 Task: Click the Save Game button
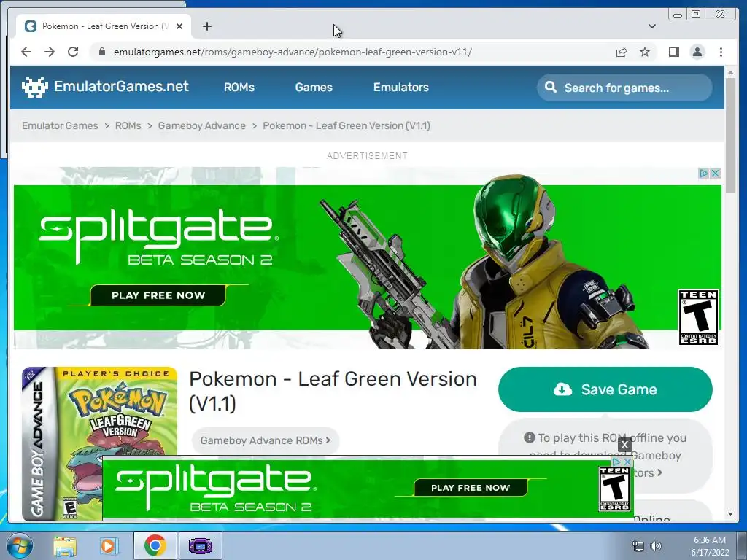pyautogui.click(x=605, y=389)
